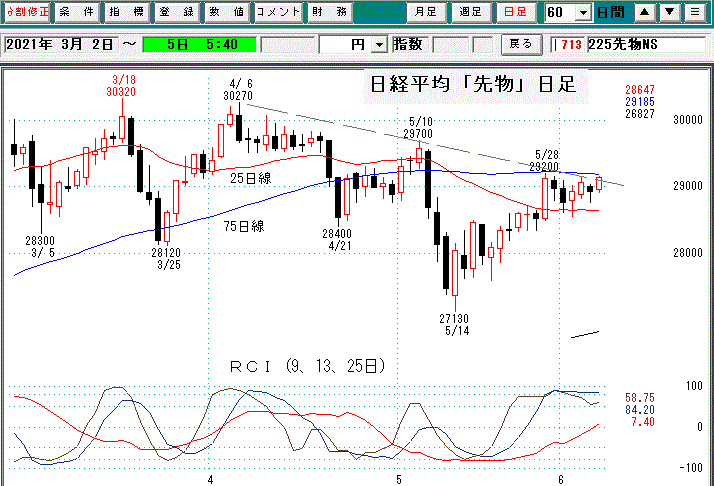
Task: Click the 25日線 moving average label
Action: point(250,178)
